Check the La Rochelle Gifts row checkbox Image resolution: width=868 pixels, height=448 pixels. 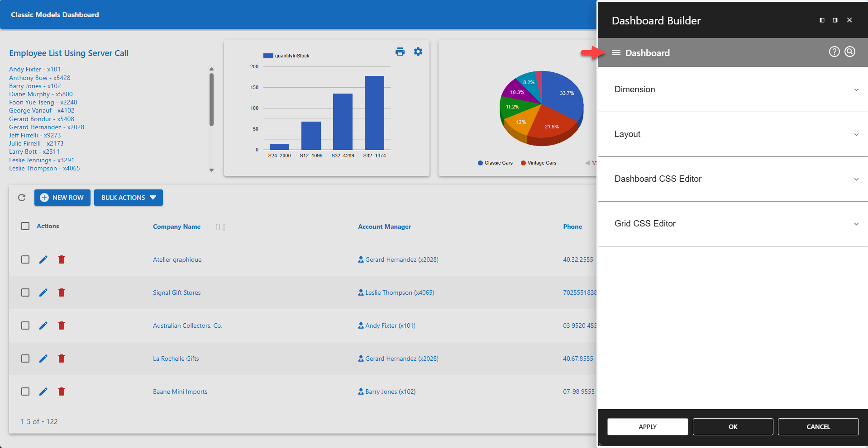(25, 358)
